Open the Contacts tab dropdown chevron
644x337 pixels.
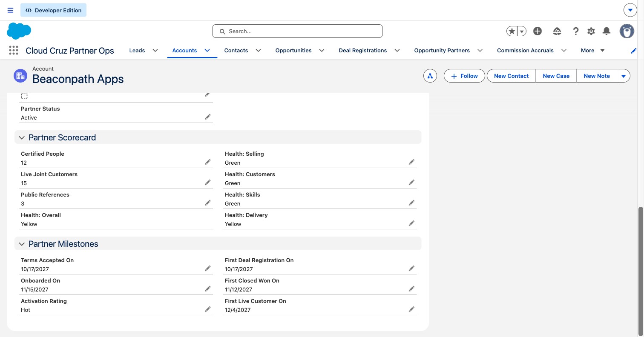(x=259, y=51)
